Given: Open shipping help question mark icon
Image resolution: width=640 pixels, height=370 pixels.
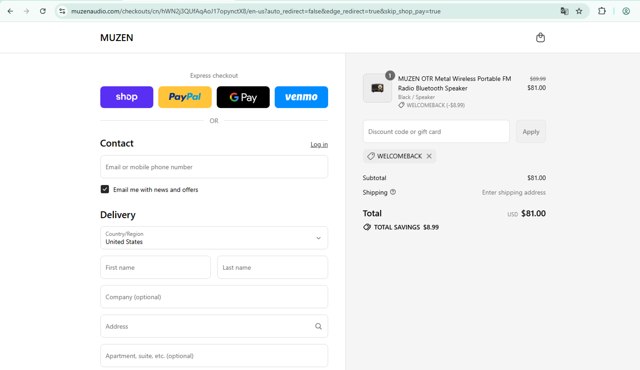Looking at the screenshot, I should click(393, 192).
